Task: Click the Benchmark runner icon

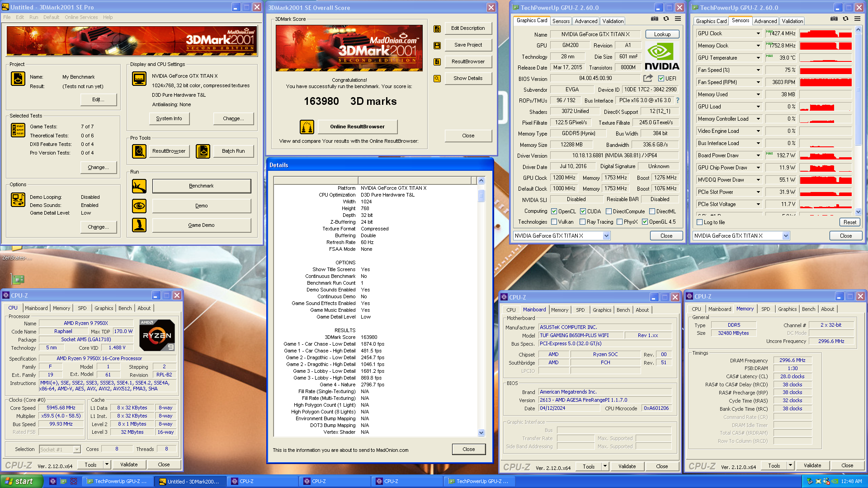Action: click(x=139, y=186)
